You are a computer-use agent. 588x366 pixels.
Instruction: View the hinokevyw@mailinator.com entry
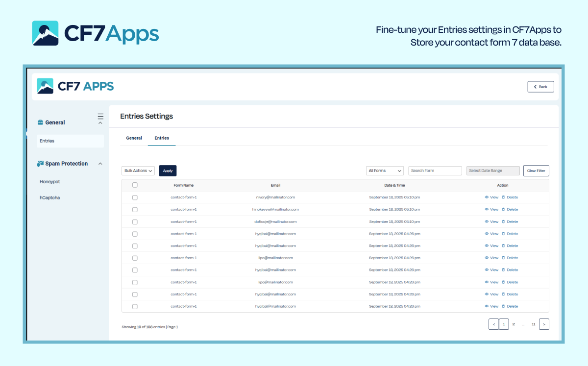pyautogui.click(x=491, y=209)
